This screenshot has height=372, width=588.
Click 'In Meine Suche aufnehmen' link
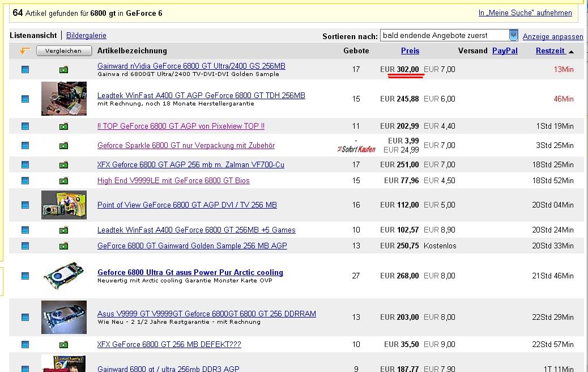[x=525, y=13]
